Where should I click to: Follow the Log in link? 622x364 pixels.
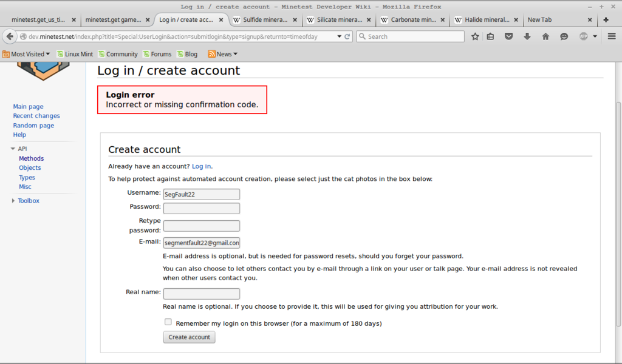(x=202, y=166)
